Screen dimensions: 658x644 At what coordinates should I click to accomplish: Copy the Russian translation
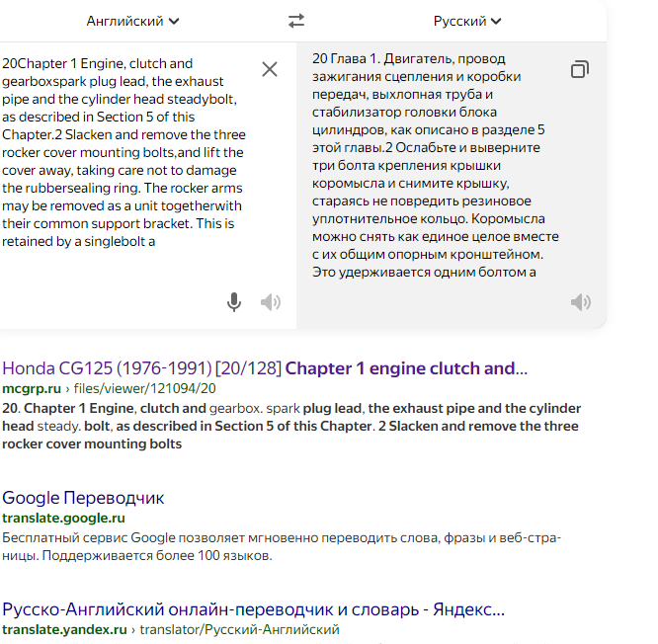coord(580,69)
